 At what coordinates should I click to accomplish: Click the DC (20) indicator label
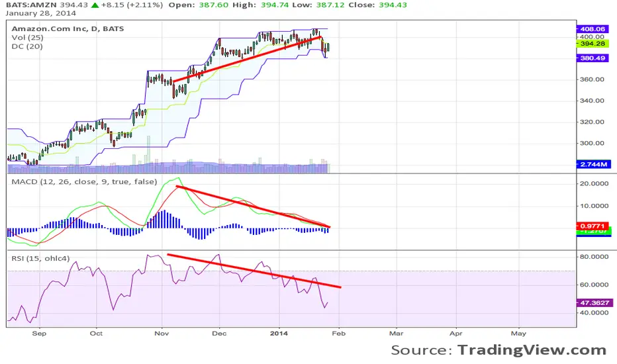point(27,46)
